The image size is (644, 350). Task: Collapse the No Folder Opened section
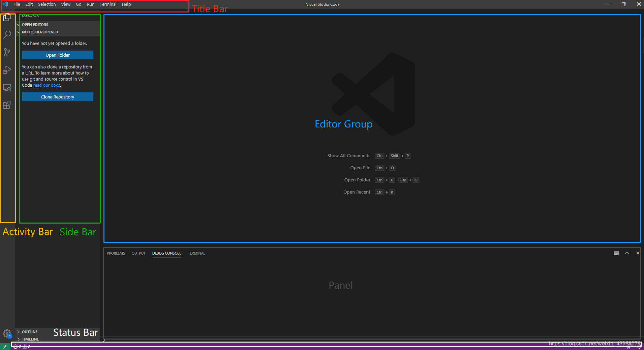click(x=58, y=32)
